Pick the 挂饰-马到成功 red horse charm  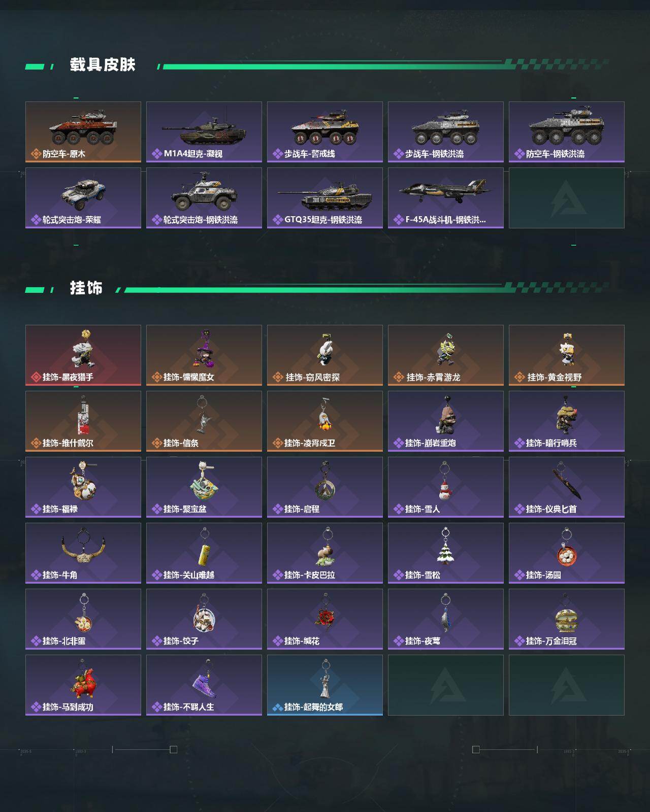[x=83, y=685]
